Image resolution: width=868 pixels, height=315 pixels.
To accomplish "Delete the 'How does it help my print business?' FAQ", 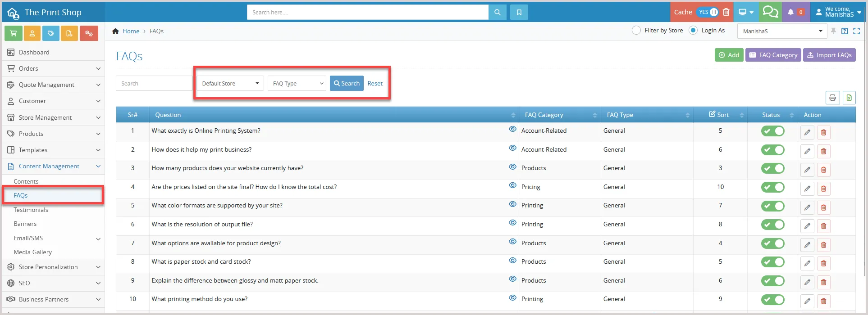I will [x=824, y=151].
